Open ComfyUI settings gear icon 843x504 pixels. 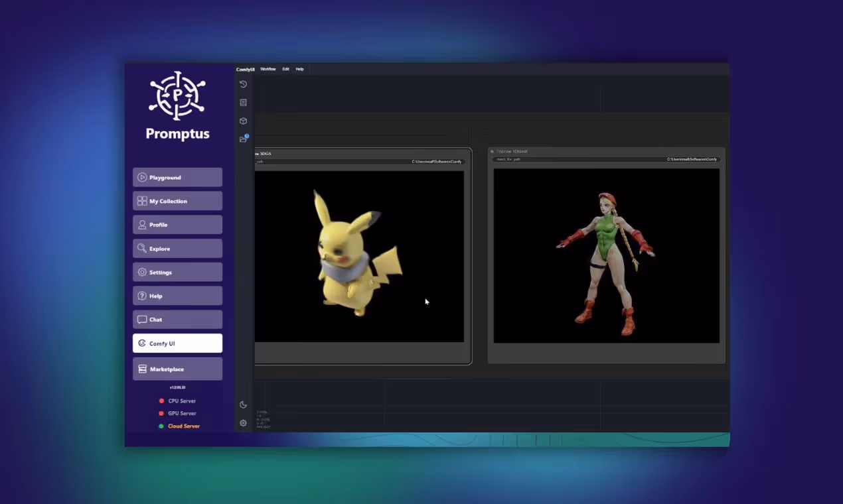[x=243, y=423]
